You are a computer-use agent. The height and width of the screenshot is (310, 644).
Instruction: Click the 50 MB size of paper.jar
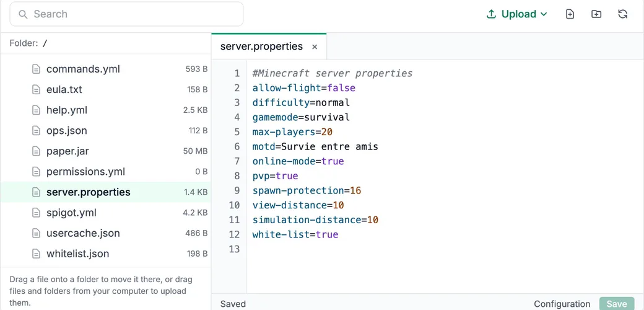click(x=195, y=151)
